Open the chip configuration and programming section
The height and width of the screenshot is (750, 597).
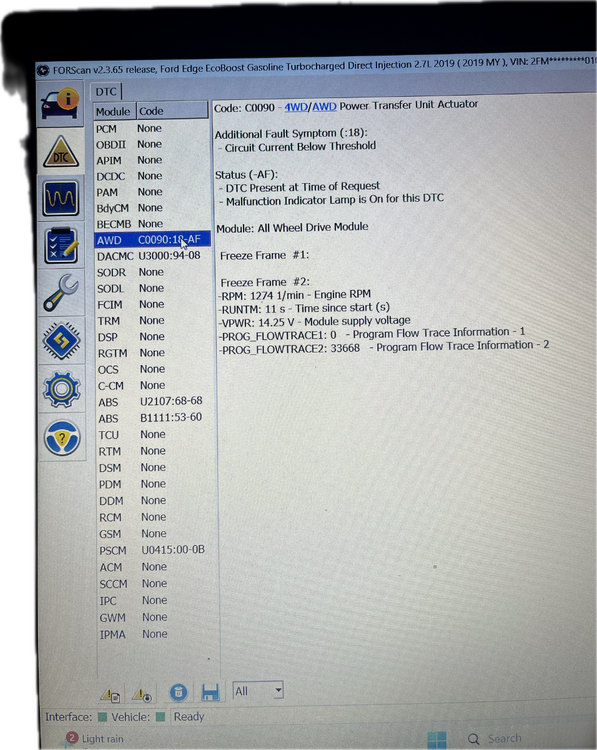(61, 340)
